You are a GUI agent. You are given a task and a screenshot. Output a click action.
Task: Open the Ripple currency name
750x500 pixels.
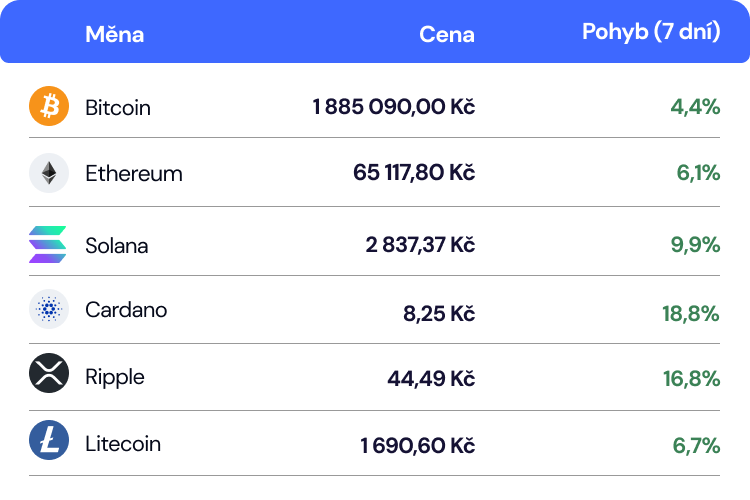[115, 377]
